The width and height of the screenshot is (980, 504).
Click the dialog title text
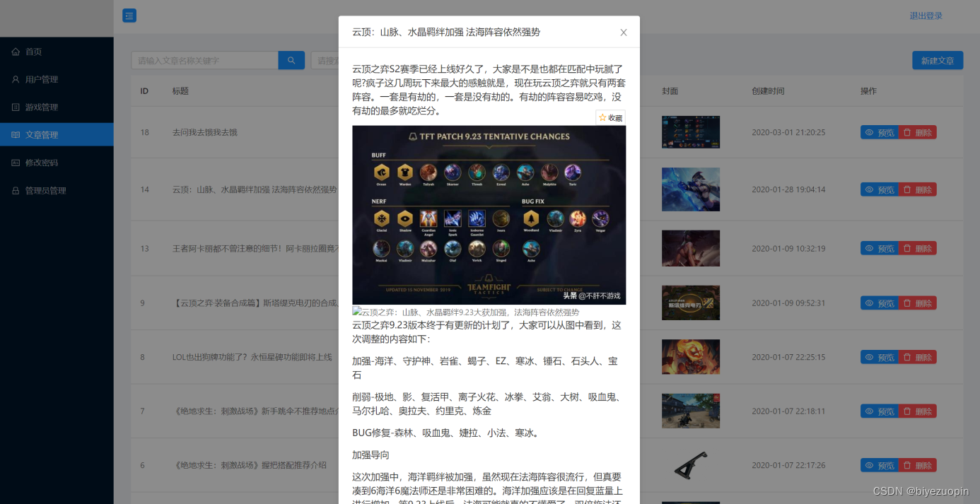pyautogui.click(x=446, y=32)
